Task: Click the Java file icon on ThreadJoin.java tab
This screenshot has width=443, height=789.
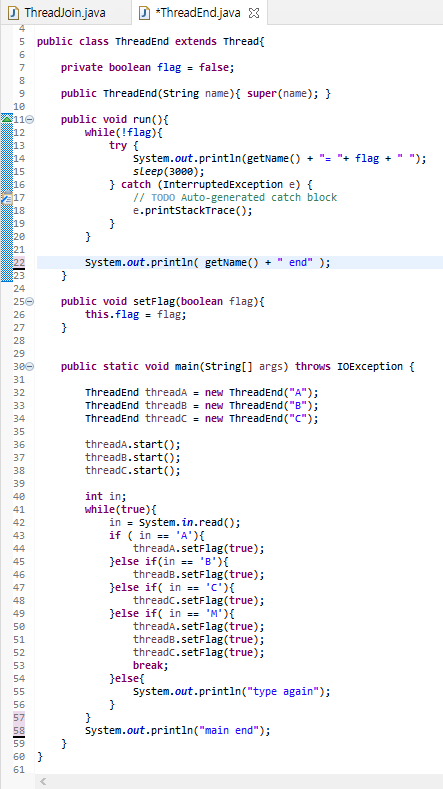Action: [x=14, y=13]
